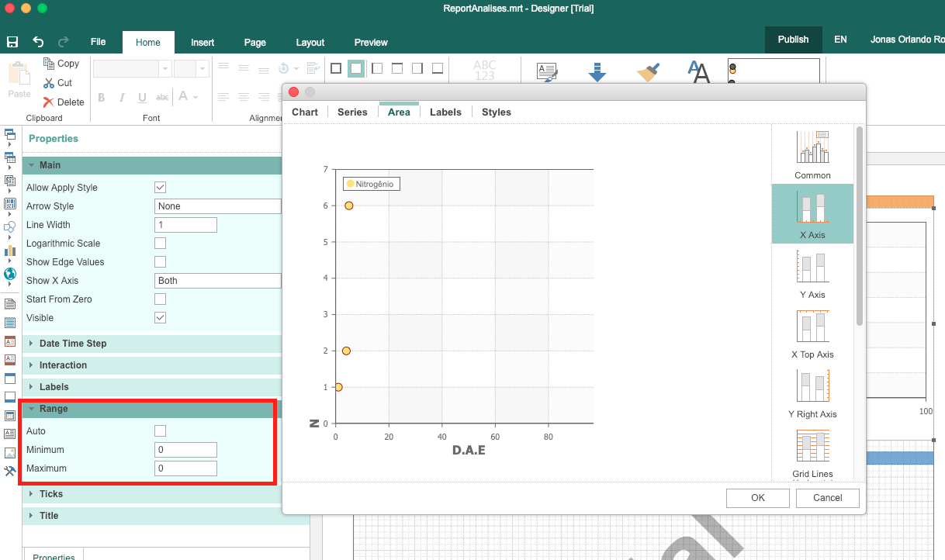The height and width of the screenshot is (560, 945).
Task: Select the no-borders icon (highlighted)
Action: pyautogui.click(x=356, y=68)
